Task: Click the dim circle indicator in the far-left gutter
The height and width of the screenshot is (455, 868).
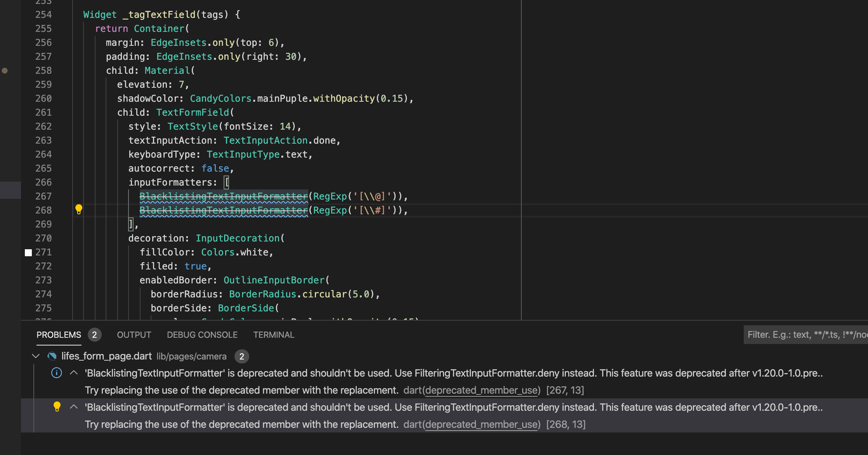Action: coord(5,70)
